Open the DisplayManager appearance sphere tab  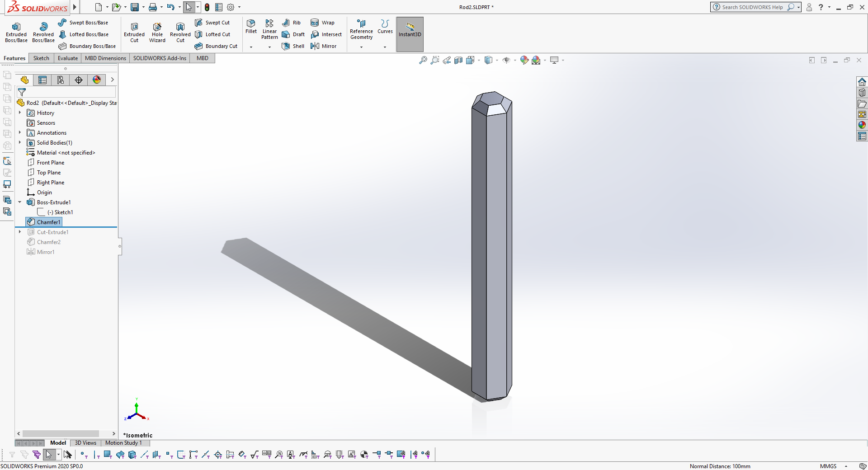point(97,80)
